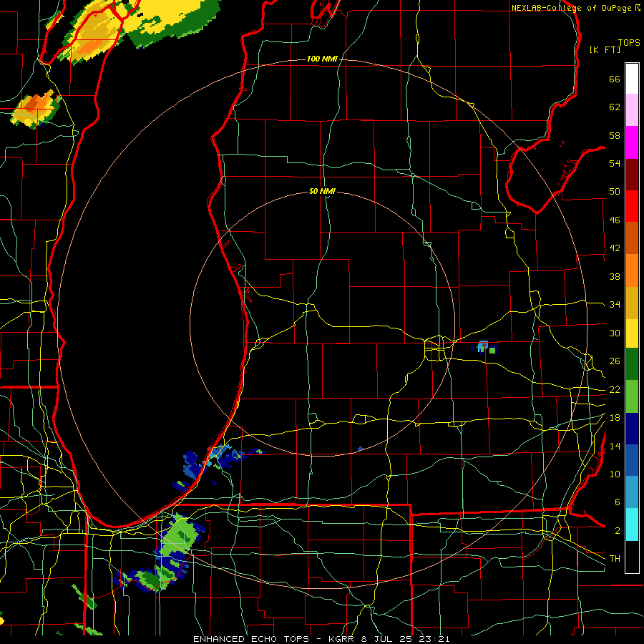
Task: Select the light green legend swatch
Action: tap(632, 396)
